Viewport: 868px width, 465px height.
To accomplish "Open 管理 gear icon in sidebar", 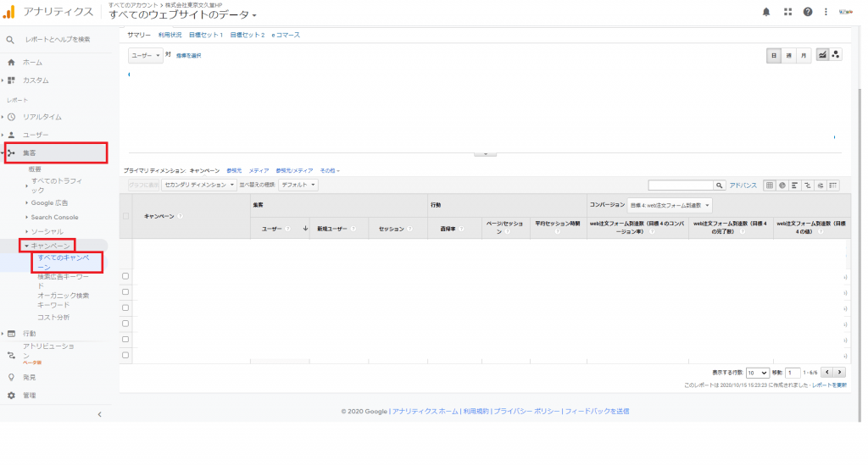I will [x=11, y=396].
